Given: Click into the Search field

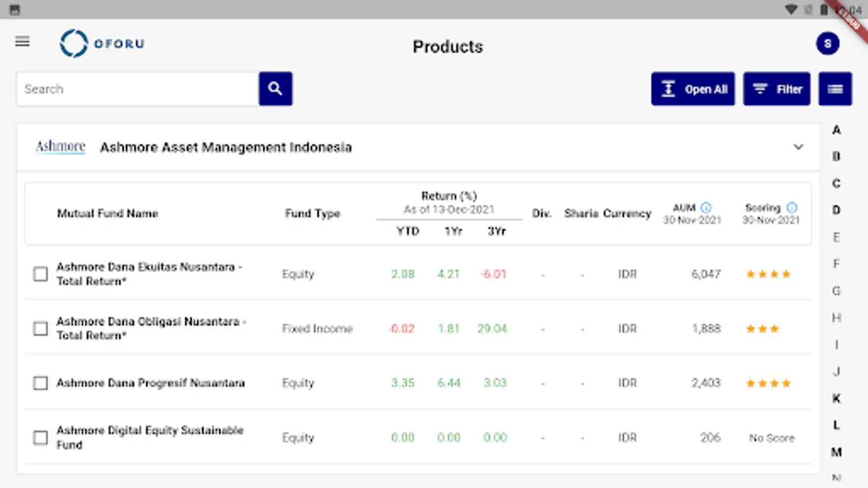Looking at the screenshot, I should pos(138,89).
